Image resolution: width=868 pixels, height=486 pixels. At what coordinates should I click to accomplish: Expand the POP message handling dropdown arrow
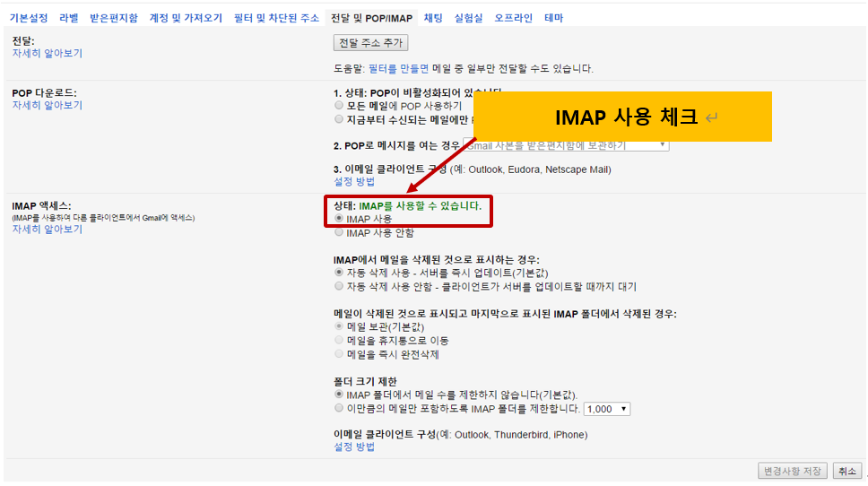pos(663,144)
